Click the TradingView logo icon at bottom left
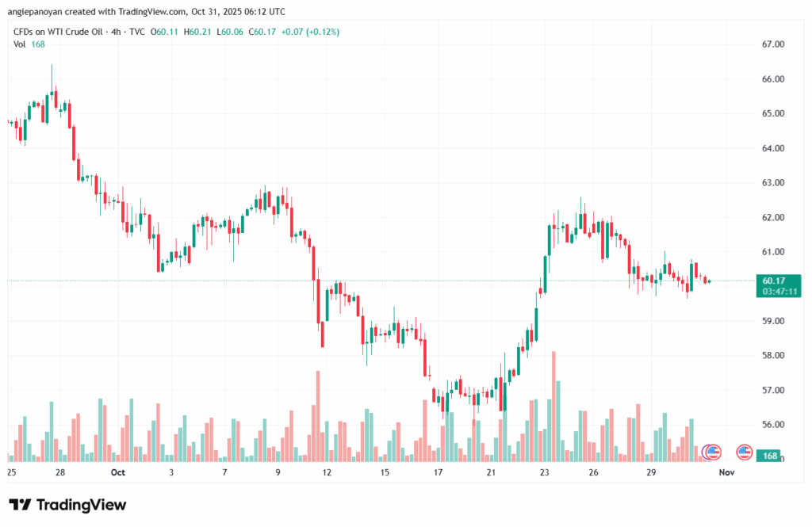 [21, 505]
